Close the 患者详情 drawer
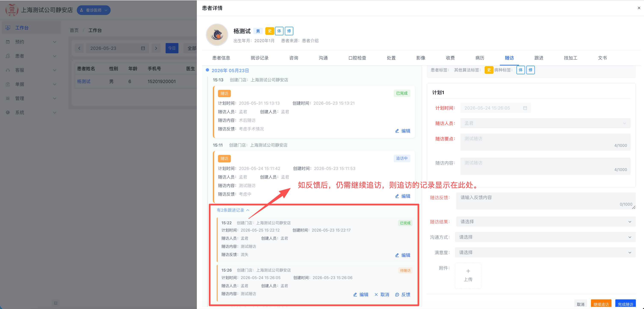 [x=639, y=8]
